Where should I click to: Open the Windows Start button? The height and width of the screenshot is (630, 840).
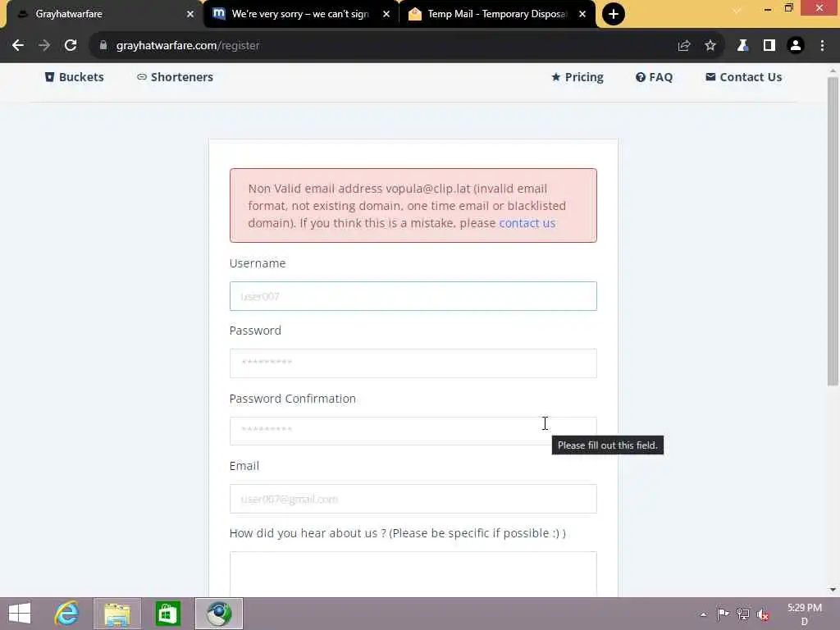pos(20,614)
